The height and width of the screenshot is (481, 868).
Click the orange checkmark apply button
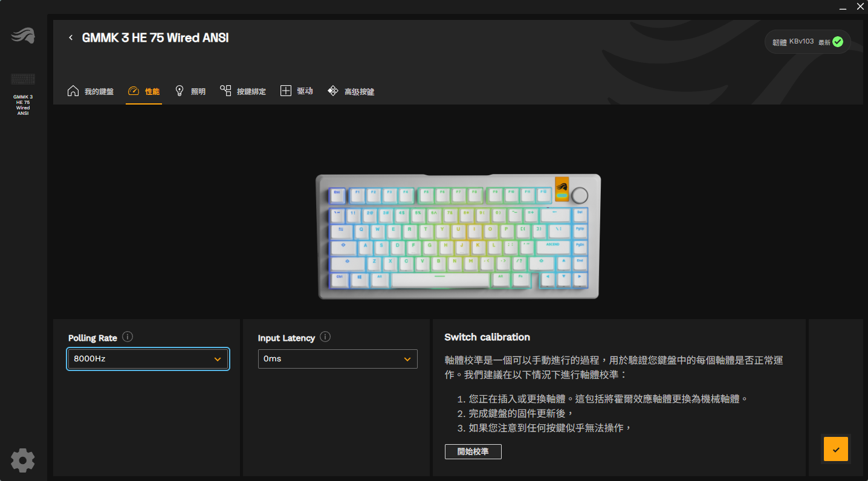(x=836, y=450)
